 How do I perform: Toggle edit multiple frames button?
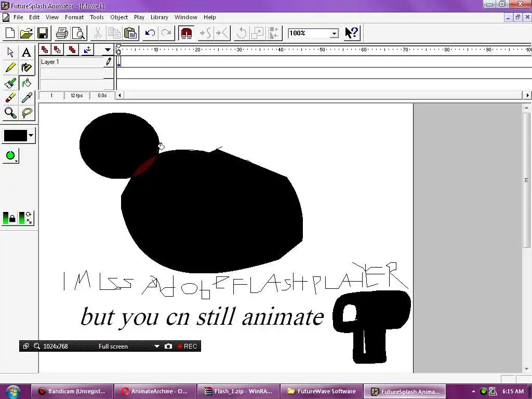coord(72,50)
